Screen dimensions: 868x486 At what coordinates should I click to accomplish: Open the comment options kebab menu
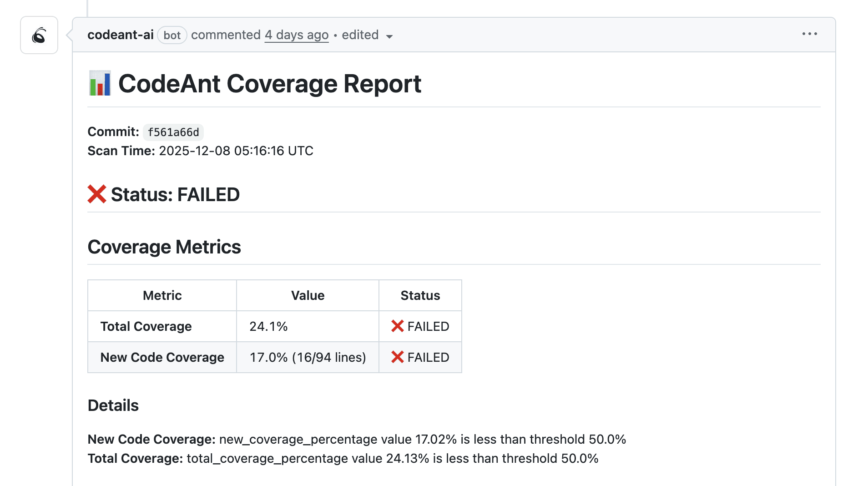click(x=809, y=34)
